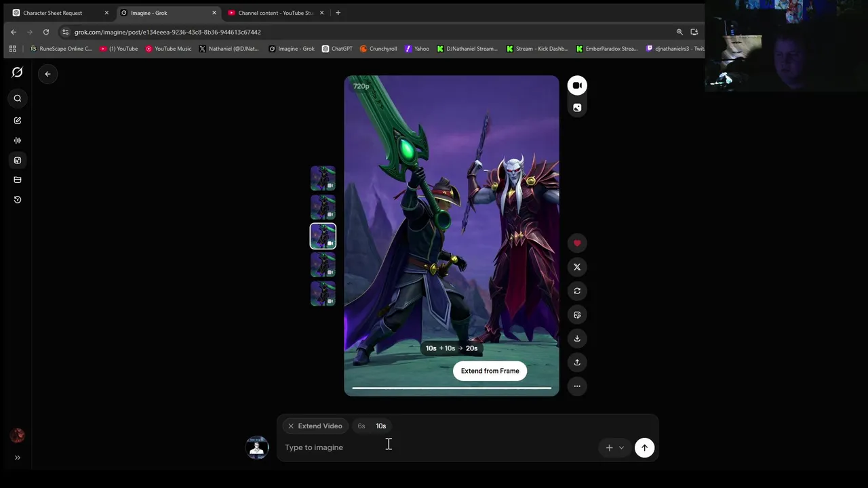The width and height of the screenshot is (868, 488).
Task: Choose the 10s duration option
Action: pyautogui.click(x=381, y=426)
